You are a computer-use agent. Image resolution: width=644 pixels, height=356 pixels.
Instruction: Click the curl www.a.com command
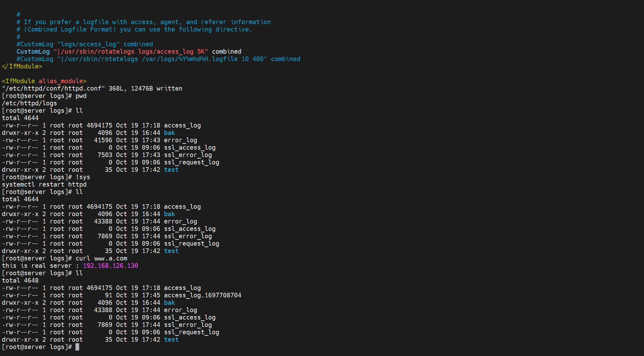[x=101, y=258]
